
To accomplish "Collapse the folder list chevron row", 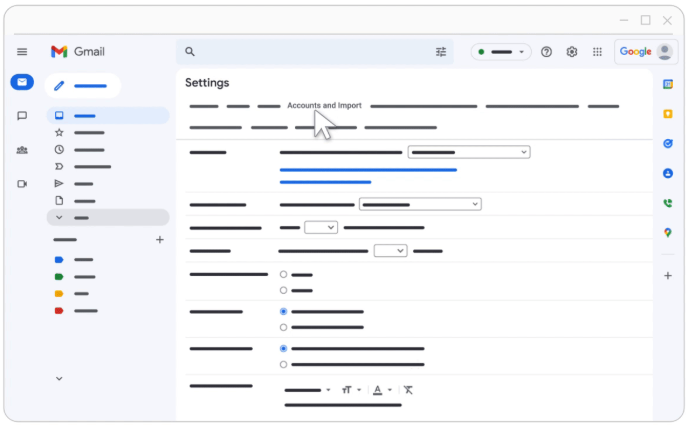I will click(x=108, y=217).
